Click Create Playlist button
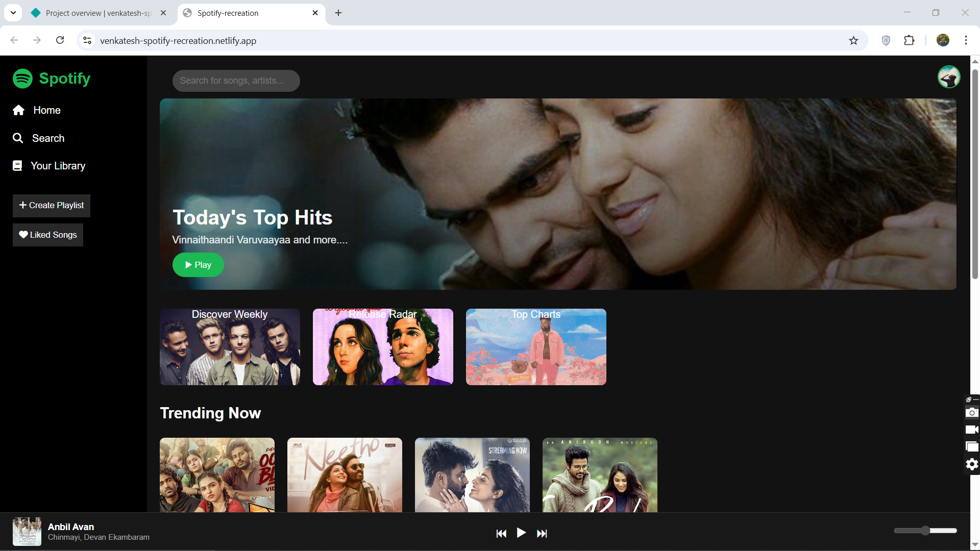 (52, 206)
